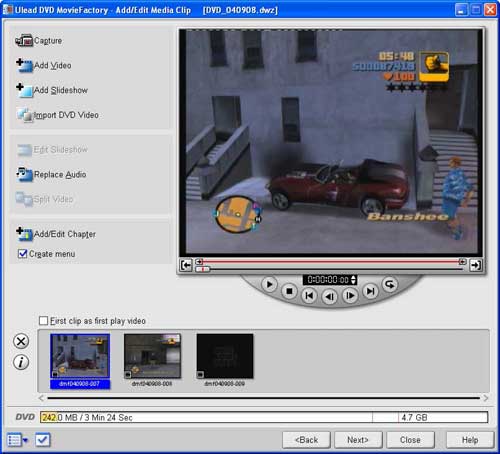Show clip information with i button
Image resolution: width=500 pixels, height=454 pixels.
click(21, 362)
